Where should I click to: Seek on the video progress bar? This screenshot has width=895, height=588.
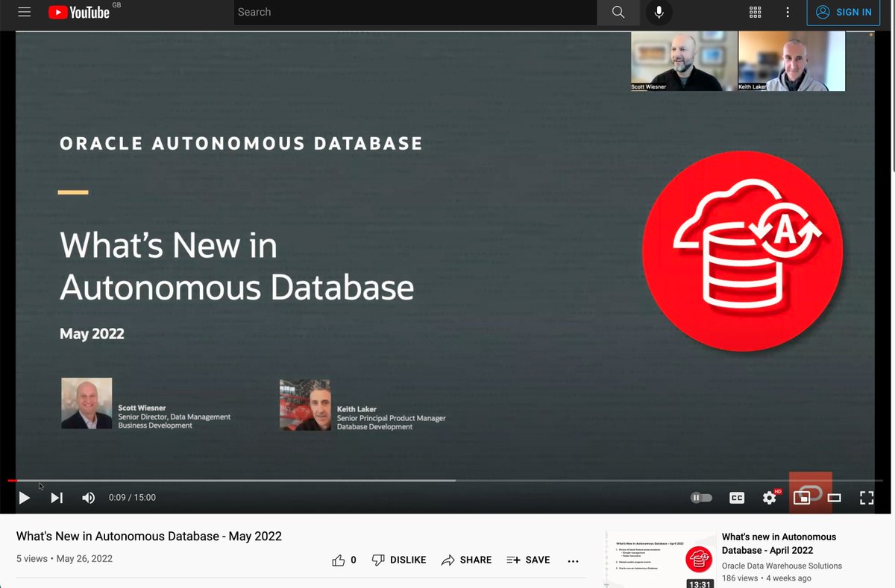[x=445, y=481]
